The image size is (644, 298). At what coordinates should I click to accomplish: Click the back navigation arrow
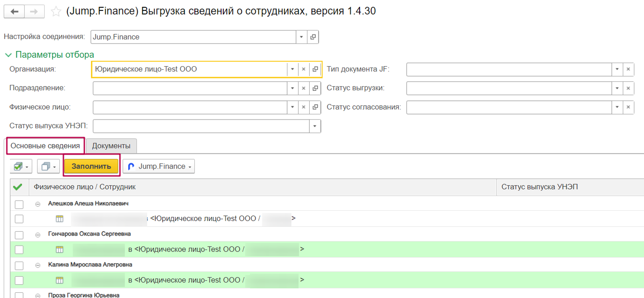14,12
